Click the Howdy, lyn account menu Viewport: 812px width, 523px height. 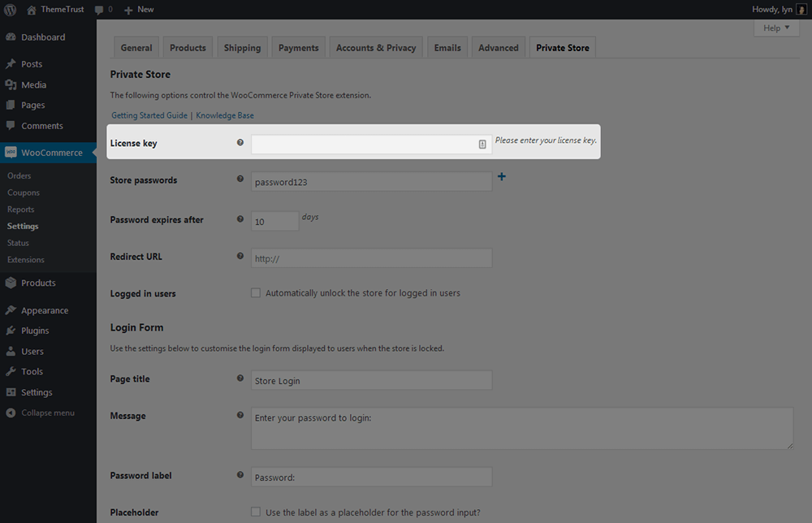pyautogui.click(x=779, y=9)
